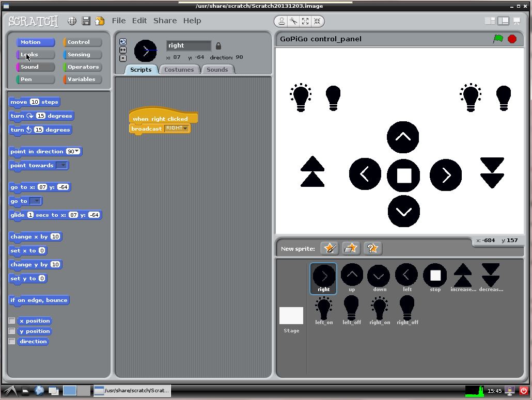The width and height of the screenshot is (532, 400).
Task: Click the square stop button on stage
Action: [x=403, y=175]
